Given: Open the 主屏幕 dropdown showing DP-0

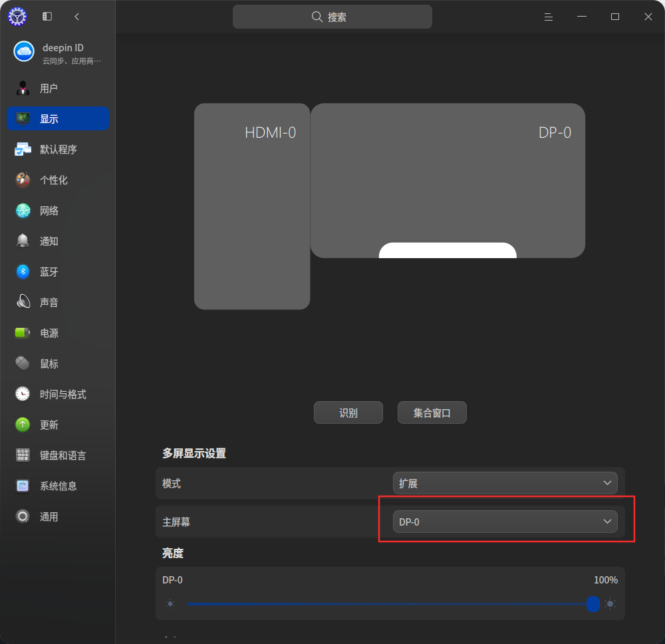Looking at the screenshot, I should click(505, 522).
